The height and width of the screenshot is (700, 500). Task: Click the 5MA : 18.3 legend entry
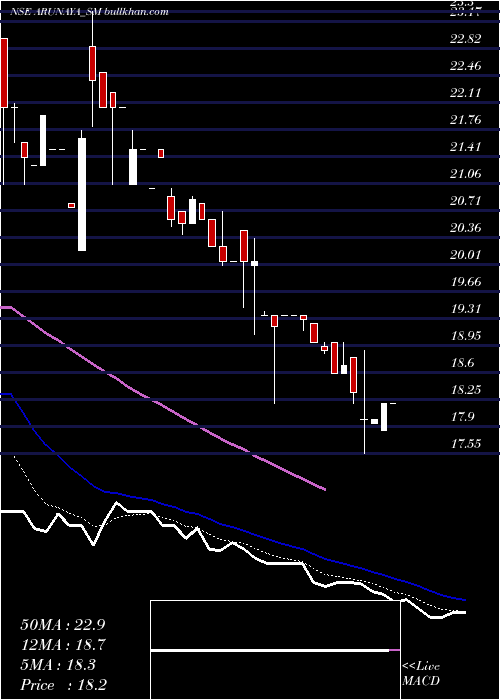click(x=58, y=665)
